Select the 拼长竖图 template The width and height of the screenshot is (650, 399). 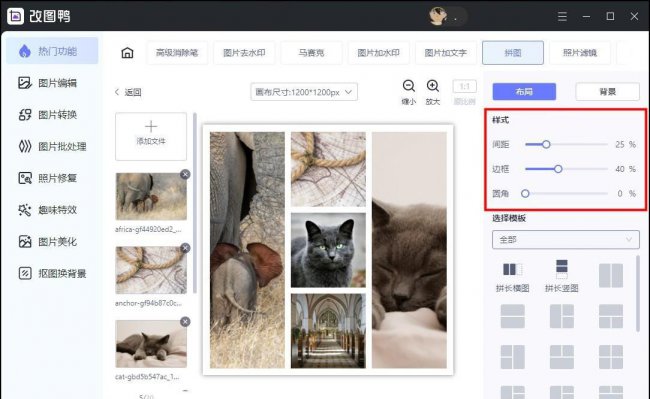562,276
